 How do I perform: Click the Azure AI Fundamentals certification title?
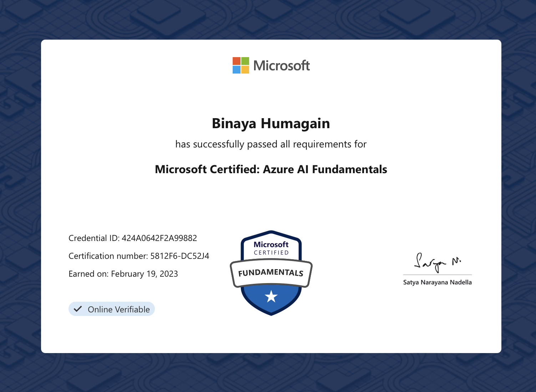271,169
